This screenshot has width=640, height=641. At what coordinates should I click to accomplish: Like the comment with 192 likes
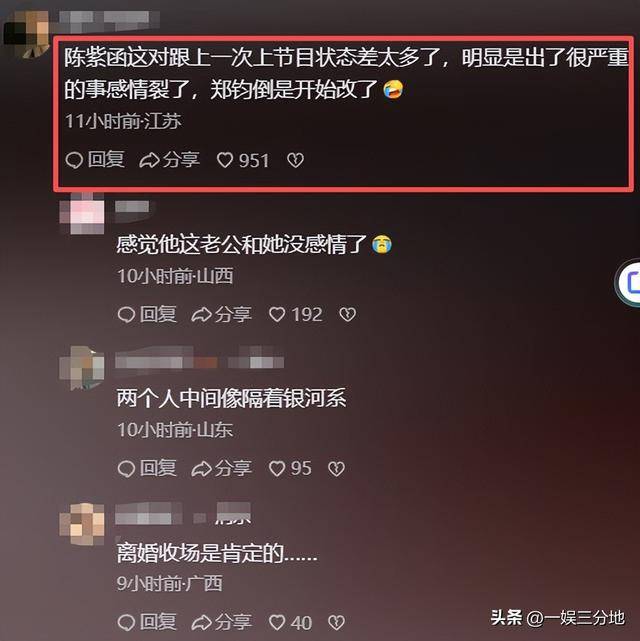pos(295,314)
